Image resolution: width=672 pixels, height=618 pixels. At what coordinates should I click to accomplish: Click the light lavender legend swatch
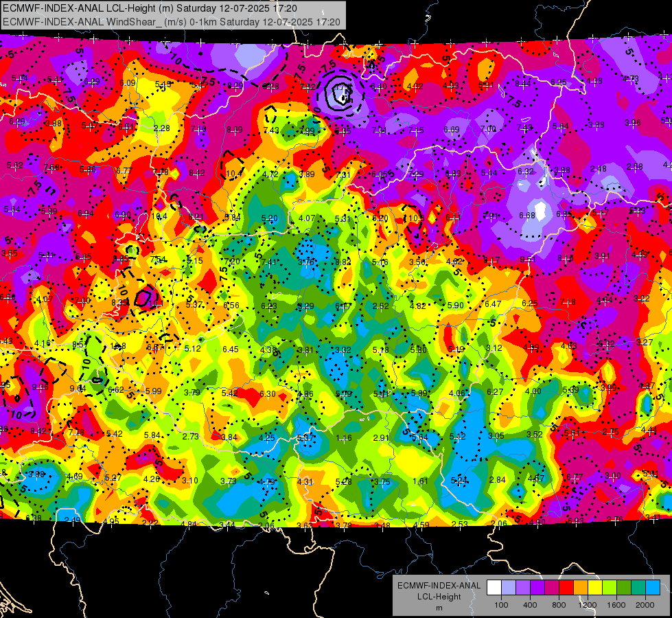pos(509,588)
